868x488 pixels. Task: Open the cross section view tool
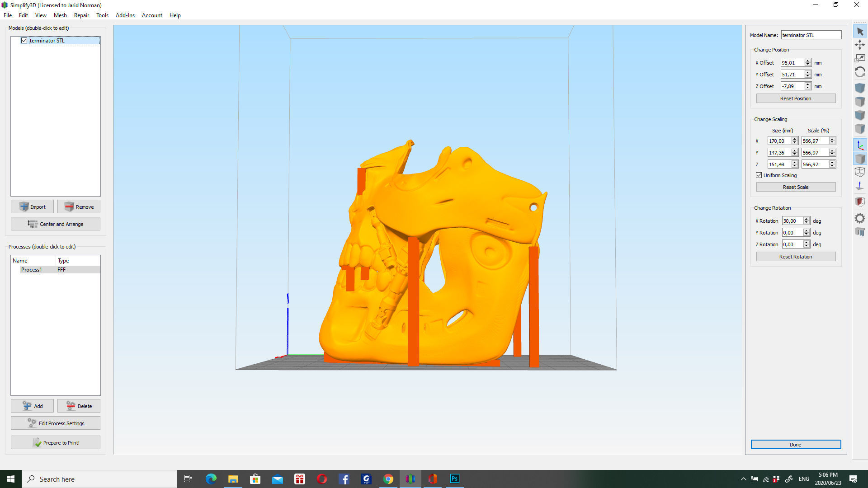[x=860, y=202]
